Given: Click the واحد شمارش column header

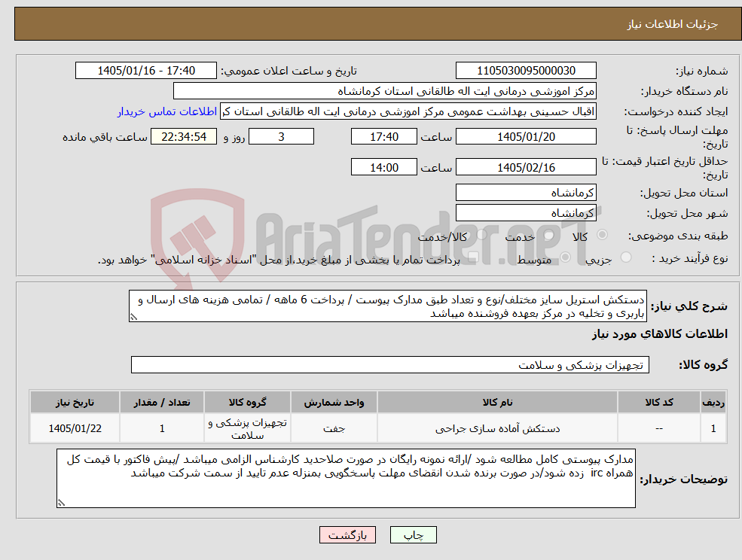Looking at the screenshot, I should tap(334, 402).
